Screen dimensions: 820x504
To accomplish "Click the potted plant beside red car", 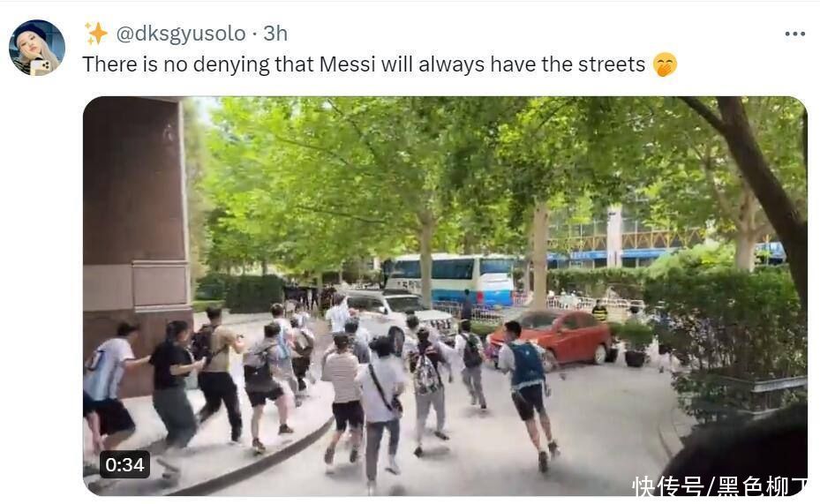I will tap(634, 344).
